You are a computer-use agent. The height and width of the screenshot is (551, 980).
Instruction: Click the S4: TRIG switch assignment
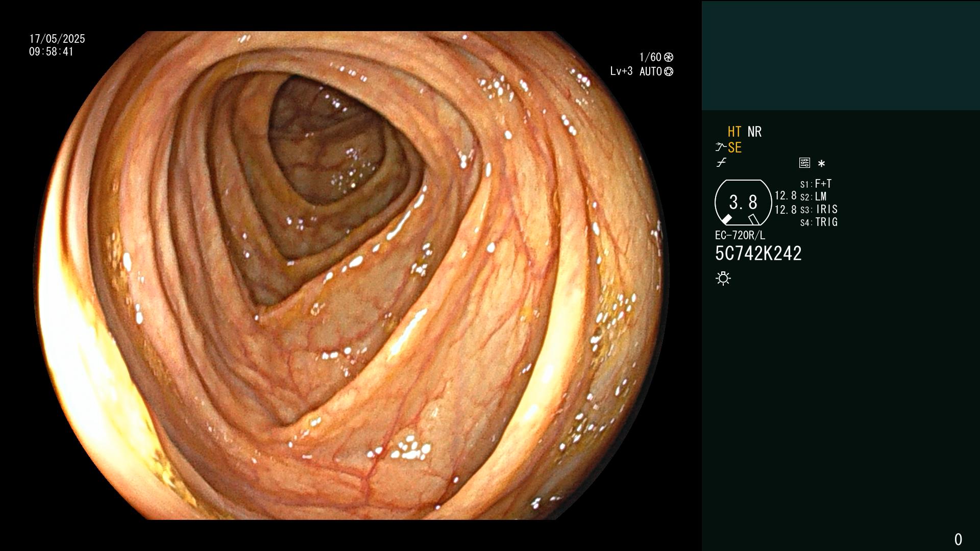(x=819, y=222)
